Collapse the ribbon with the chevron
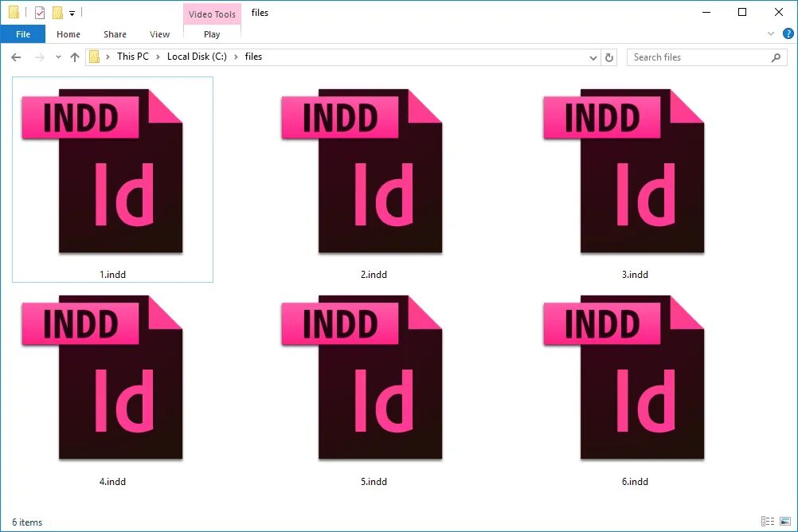Screen dimensions: 798x532 pos(769,33)
